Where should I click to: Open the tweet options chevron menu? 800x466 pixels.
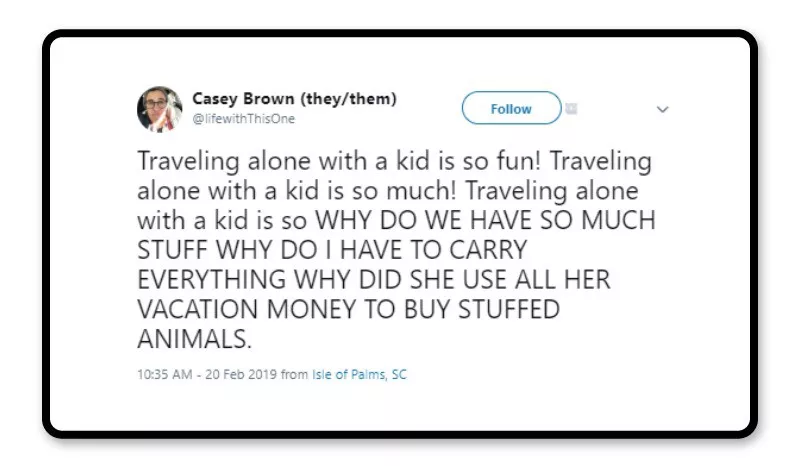pos(662,109)
